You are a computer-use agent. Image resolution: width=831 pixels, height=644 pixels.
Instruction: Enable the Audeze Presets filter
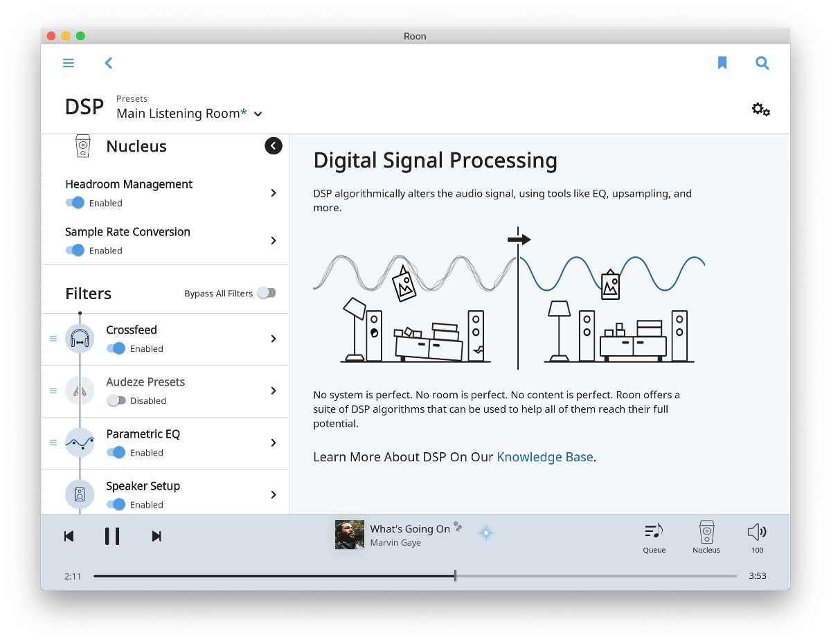[x=116, y=400]
